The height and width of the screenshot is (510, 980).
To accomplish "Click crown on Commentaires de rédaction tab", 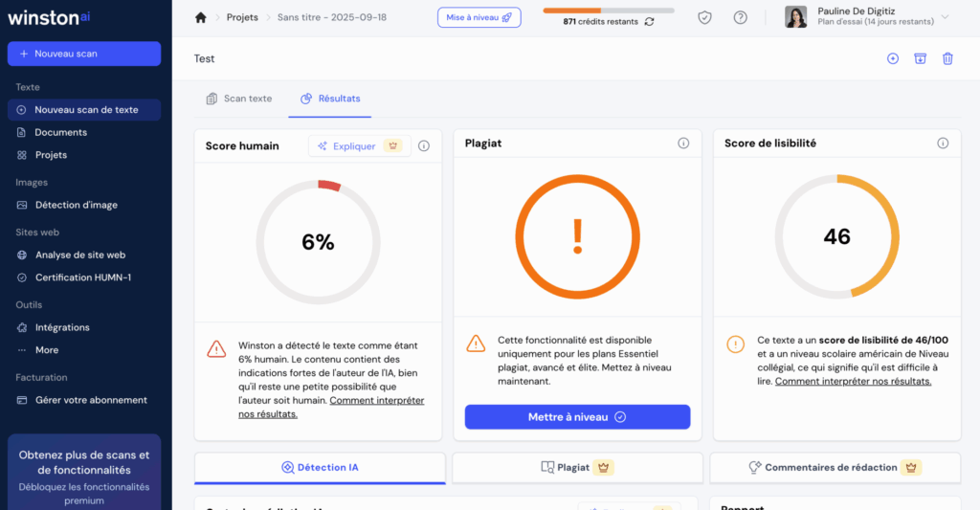I will tap(911, 468).
